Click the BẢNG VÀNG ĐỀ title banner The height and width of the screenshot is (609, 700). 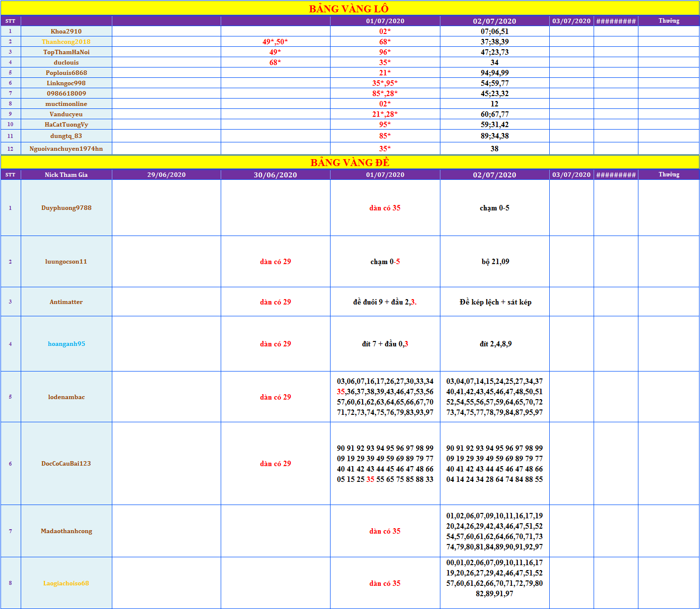pyautogui.click(x=350, y=162)
